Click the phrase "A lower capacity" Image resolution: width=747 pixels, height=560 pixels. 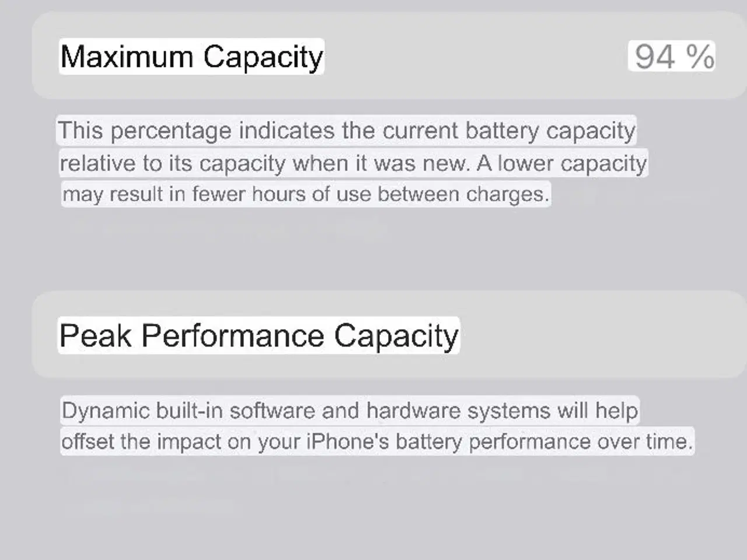tap(561, 163)
